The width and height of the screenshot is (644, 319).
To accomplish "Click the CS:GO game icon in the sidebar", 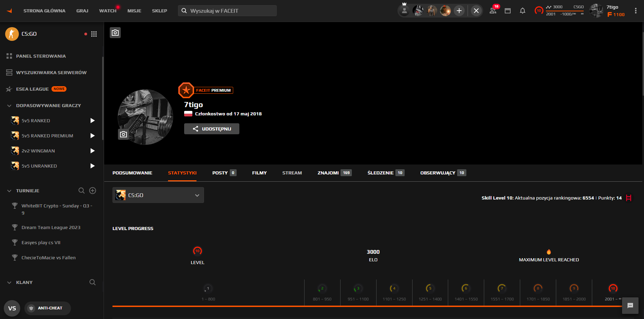I will pos(12,34).
